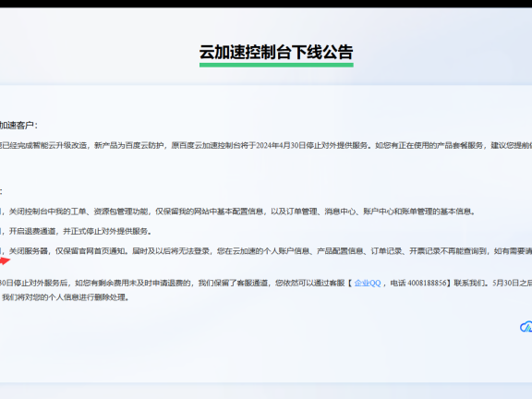Click the blue cloud logo icon
Viewport: 532px width, 399px height.
526,326
